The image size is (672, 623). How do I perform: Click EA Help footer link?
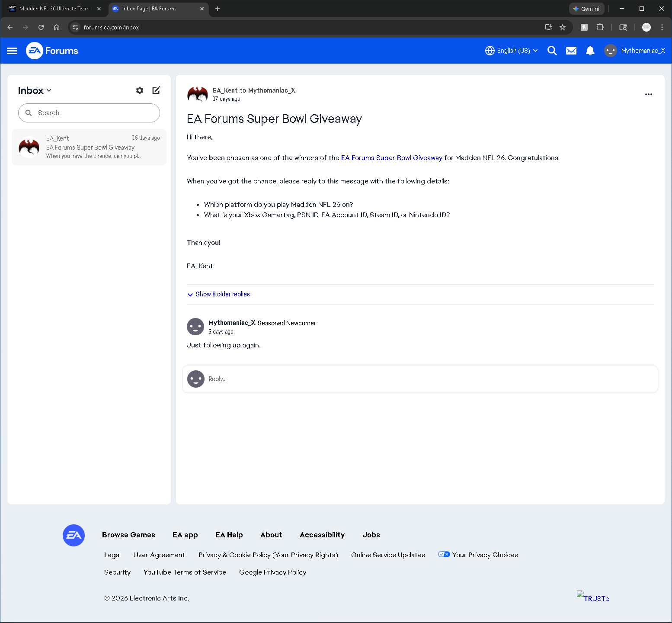229,535
